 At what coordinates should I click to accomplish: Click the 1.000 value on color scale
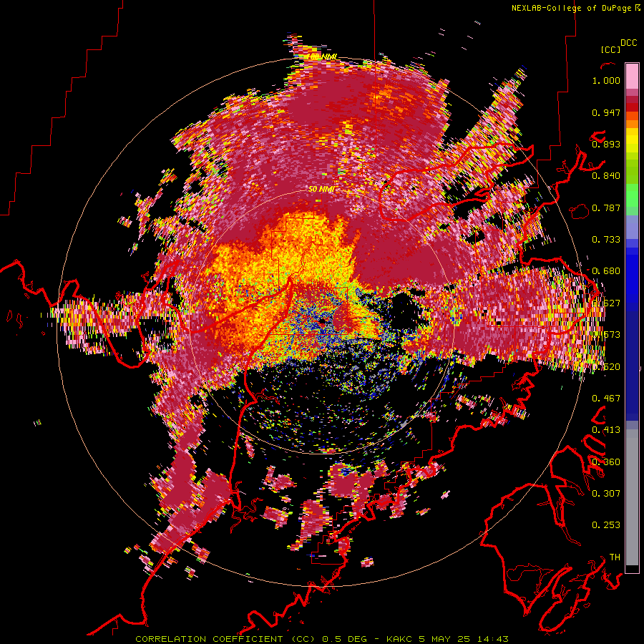click(x=606, y=80)
